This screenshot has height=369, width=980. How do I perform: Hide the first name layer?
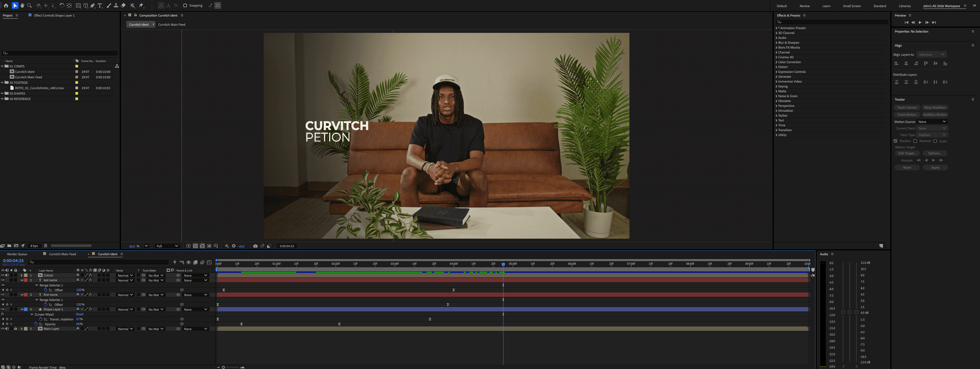3,295
